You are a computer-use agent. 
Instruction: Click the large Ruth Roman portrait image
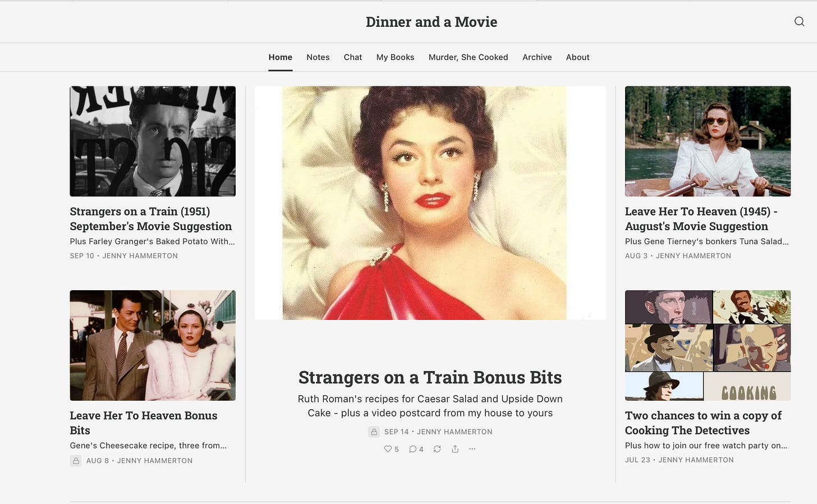pos(430,203)
